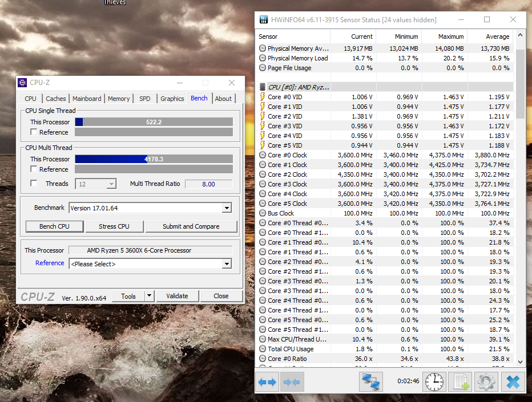The height and width of the screenshot is (402, 532).
Task: Click the Average column header
Action: pyautogui.click(x=490, y=36)
